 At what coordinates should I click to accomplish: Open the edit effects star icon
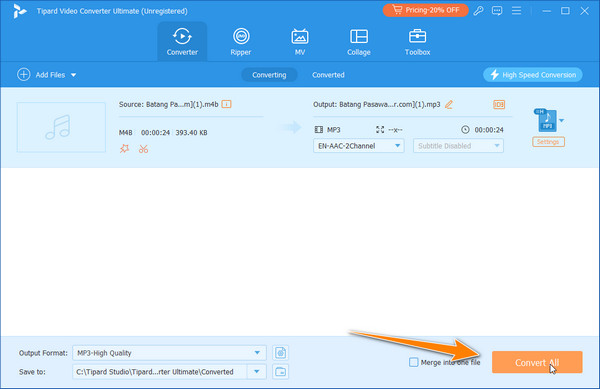pos(124,148)
